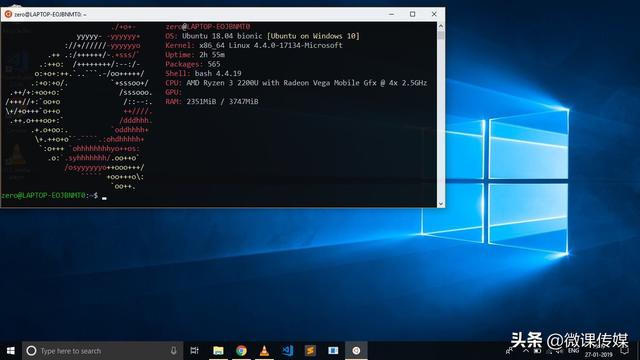Open the calendar from the 27-01-2019 date
This screenshot has width=640, height=360.
[x=599, y=354]
